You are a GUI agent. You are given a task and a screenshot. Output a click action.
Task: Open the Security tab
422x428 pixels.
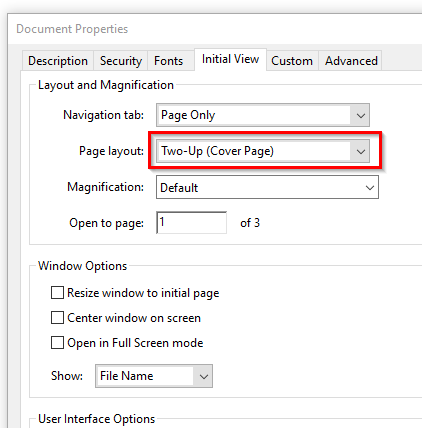(121, 61)
